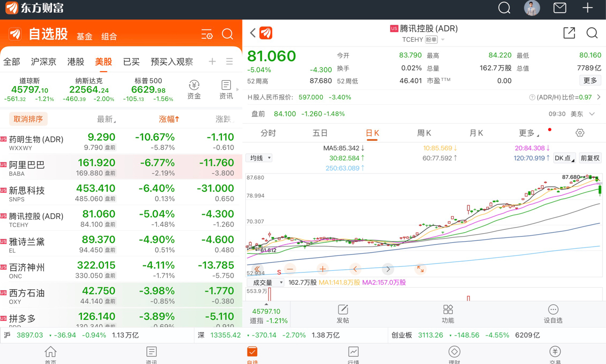Image resolution: width=606 pixels, height=364 pixels.
Task: Click 更多 button in quote stats
Action: pos(590,81)
